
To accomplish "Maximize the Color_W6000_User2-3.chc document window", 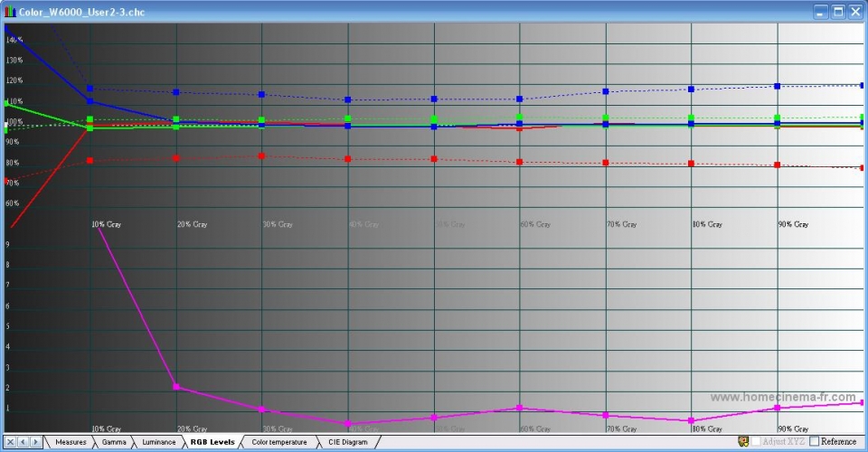I will pos(838,12).
